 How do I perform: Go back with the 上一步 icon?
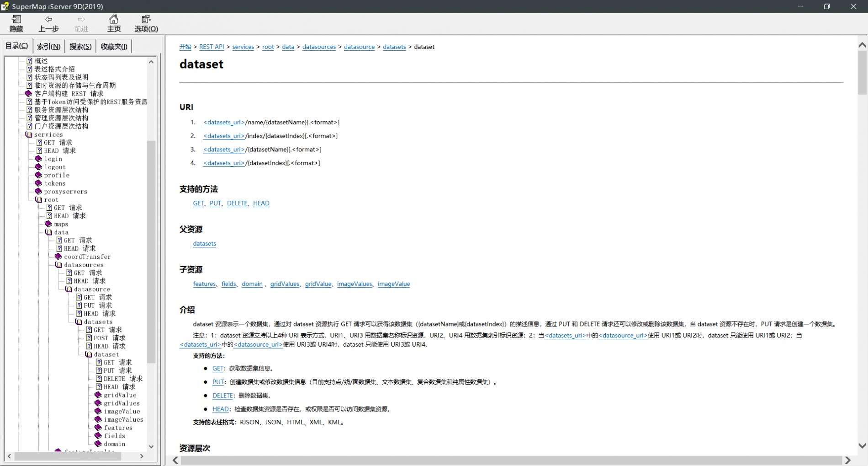click(48, 19)
